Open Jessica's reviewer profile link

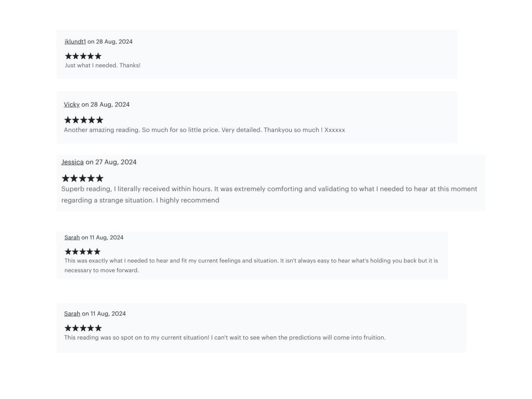tap(72, 162)
